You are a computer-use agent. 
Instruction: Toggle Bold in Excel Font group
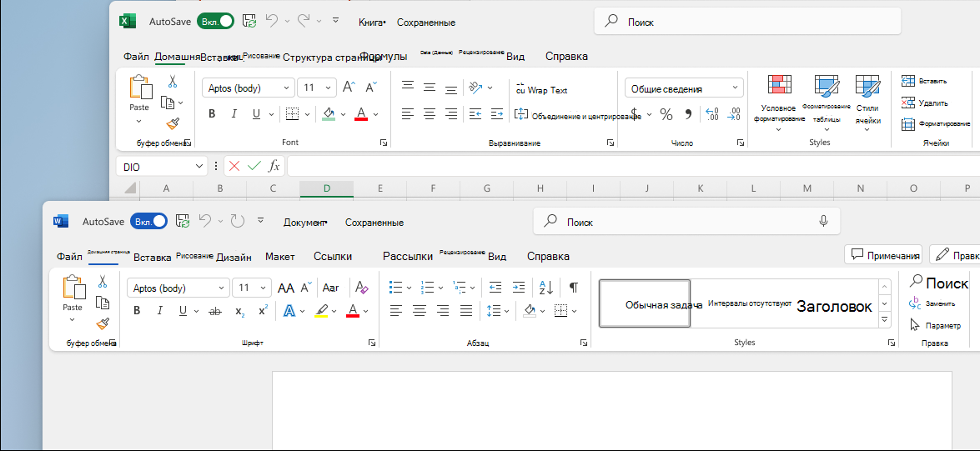[212, 113]
